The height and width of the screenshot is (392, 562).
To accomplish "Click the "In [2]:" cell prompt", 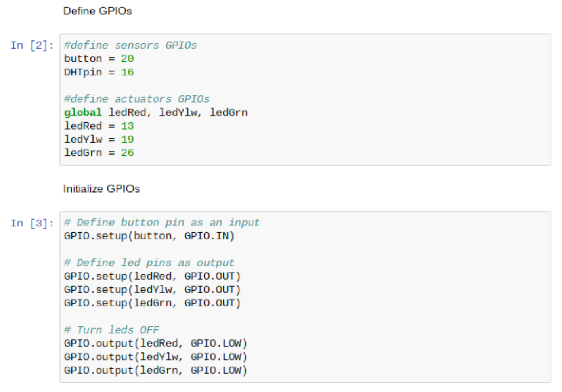I will pos(32,46).
